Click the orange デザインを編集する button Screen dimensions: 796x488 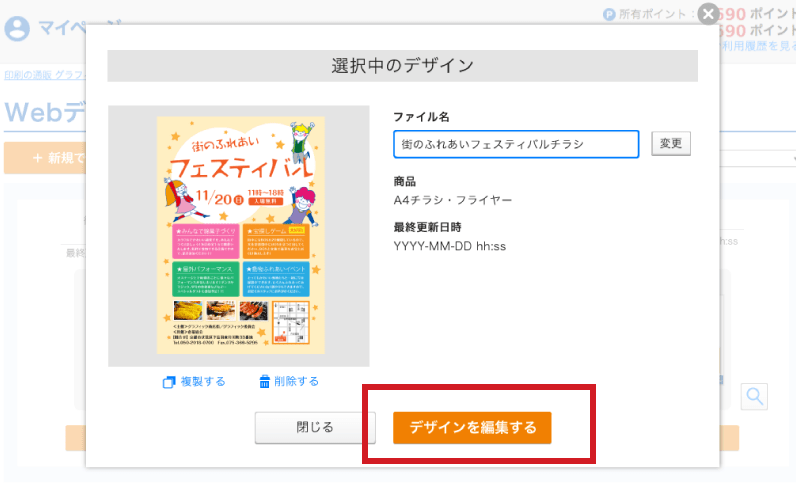click(x=472, y=427)
